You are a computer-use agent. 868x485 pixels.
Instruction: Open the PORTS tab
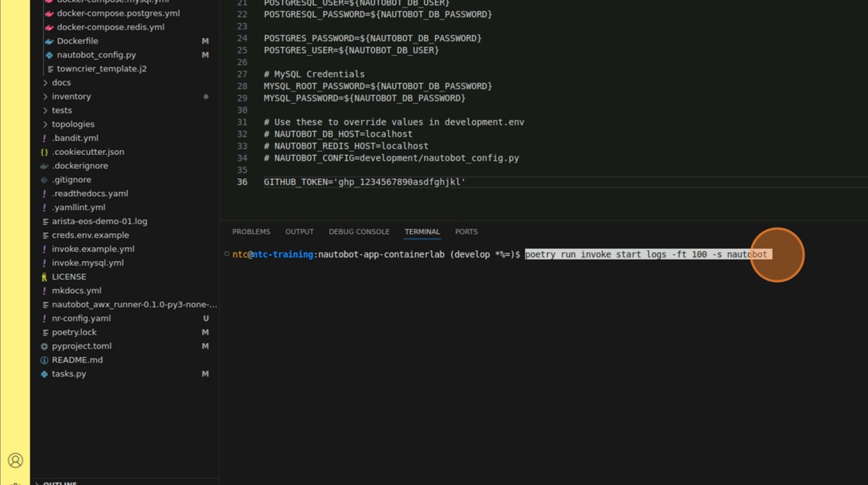[466, 232]
